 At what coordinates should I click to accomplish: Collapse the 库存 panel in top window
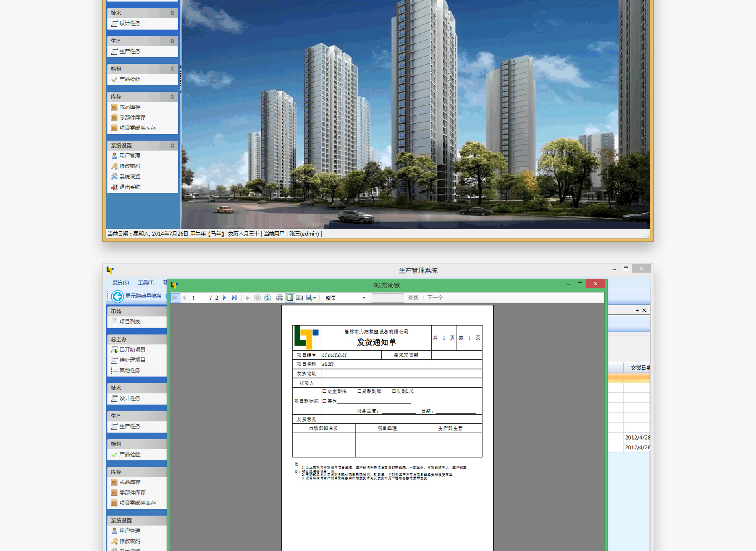click(172, 97)
